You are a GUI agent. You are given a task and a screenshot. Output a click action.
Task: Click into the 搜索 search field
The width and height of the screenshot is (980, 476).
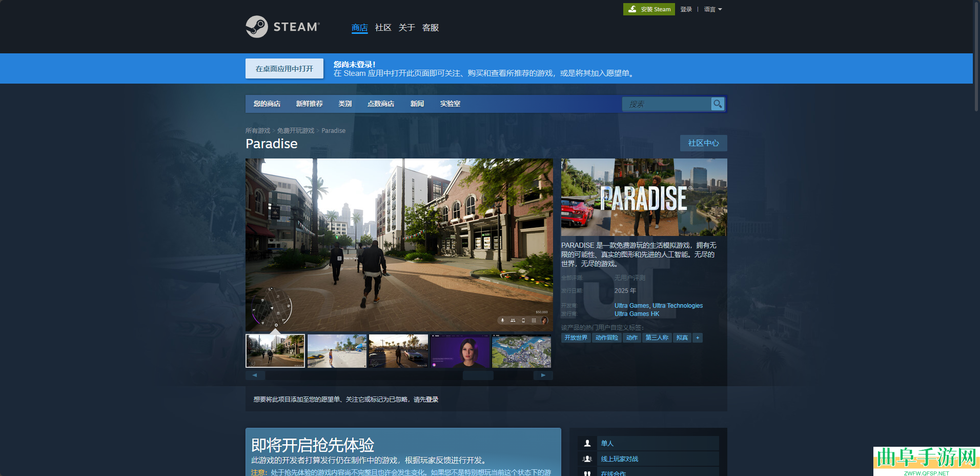coord(666,104)
